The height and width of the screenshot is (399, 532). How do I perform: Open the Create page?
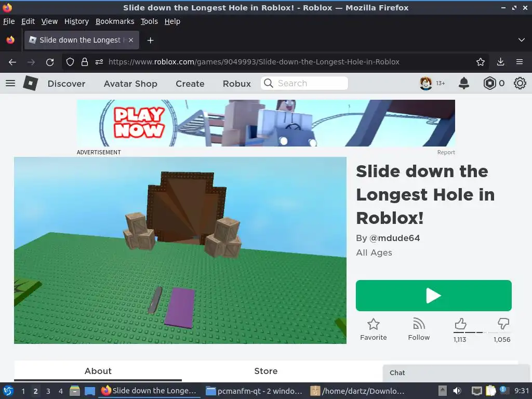(190, 84)
